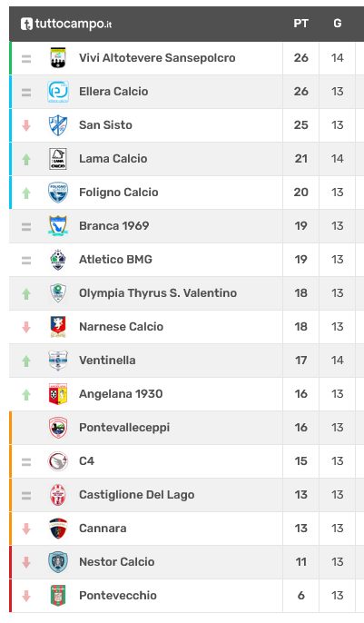
Task: Open the Atletico BMG team page
Action: 115,260
